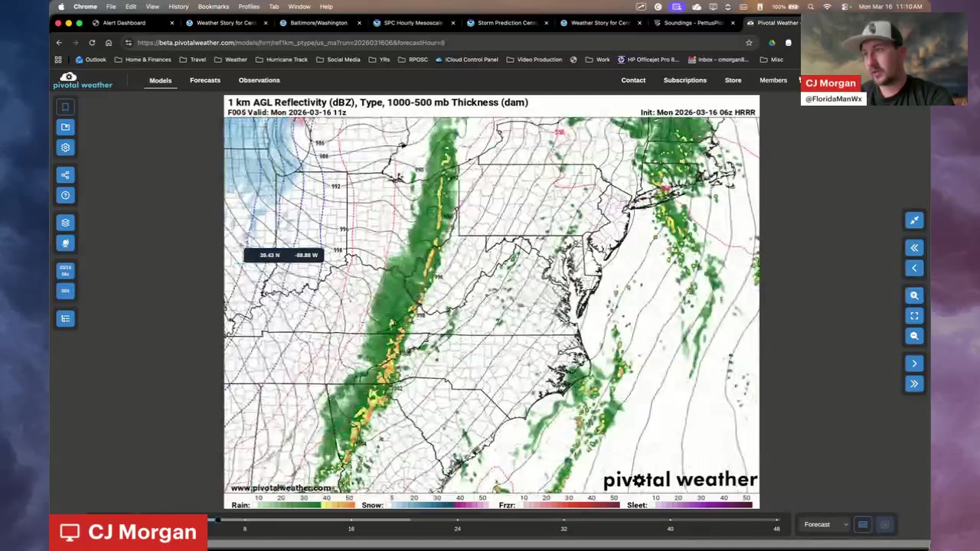
Task: Open the 03/16 06z model run selector
Action: [x=65, y=271]
